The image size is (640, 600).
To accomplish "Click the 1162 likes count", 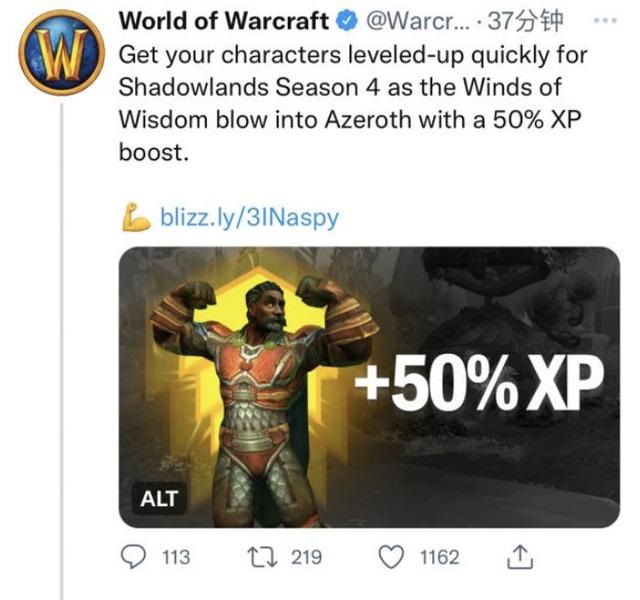I will (x=440, y=557).
